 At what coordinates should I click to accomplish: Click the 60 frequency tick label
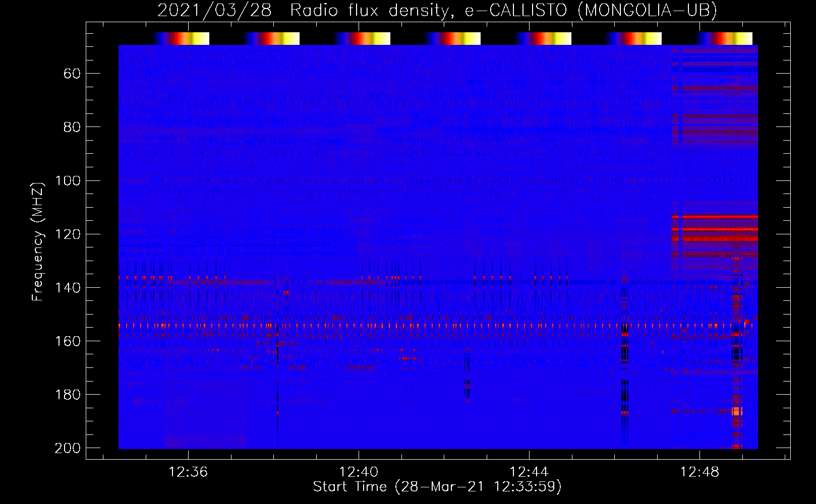pos(72,74)
